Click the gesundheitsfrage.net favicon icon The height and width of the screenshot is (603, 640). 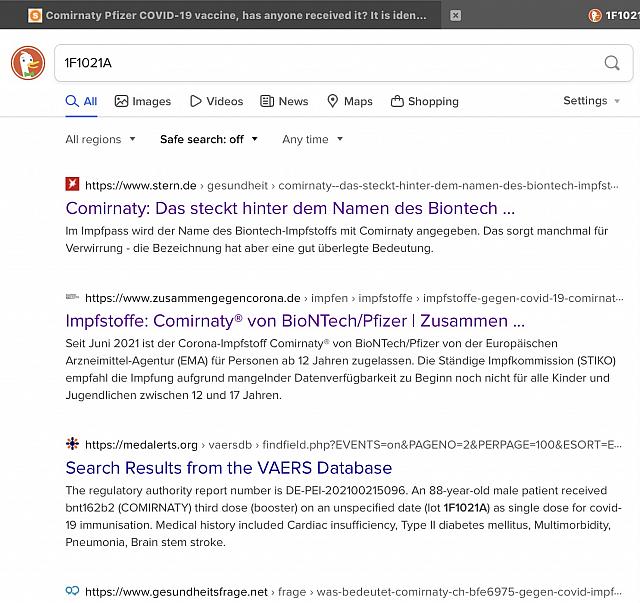tap(72, 591)
